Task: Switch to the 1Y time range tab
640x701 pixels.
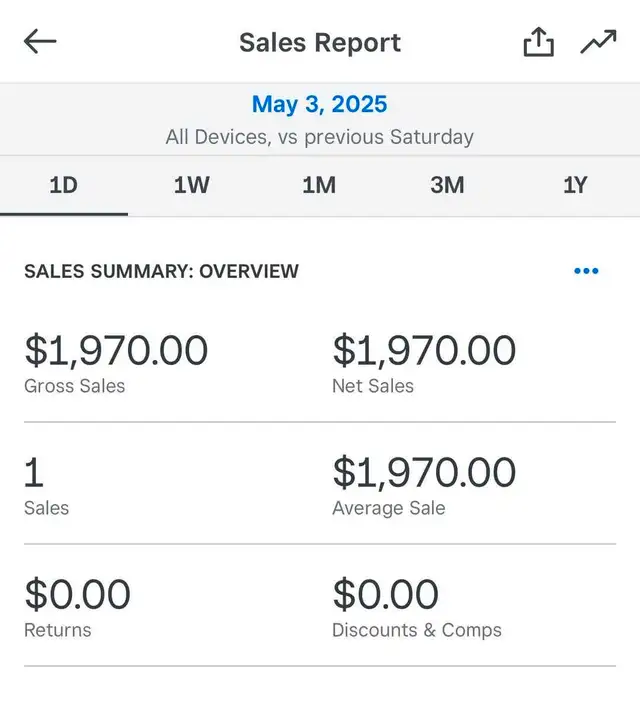Action: tap(575, 186)
